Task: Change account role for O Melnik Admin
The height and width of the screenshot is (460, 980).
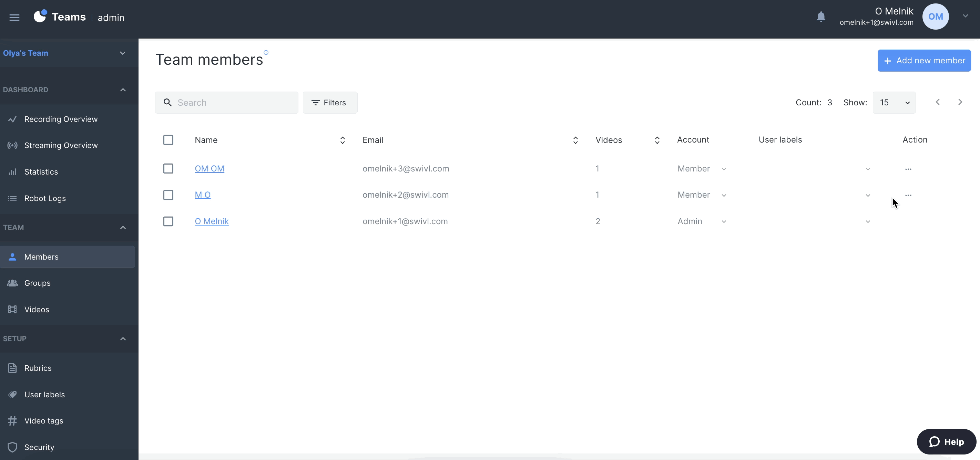Action: (x=702, y=222)
